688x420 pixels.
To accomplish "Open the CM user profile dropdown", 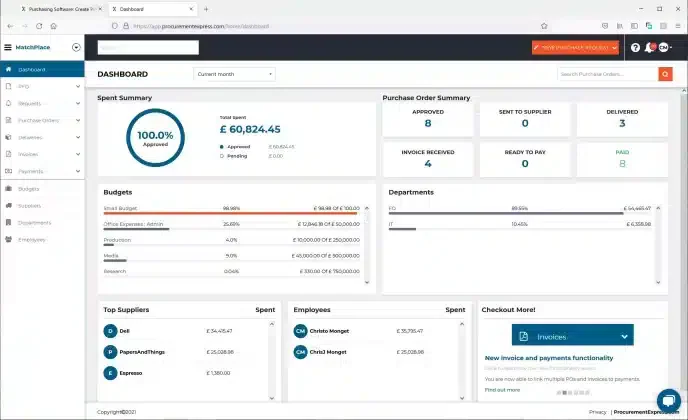I will tap(665, 47).
